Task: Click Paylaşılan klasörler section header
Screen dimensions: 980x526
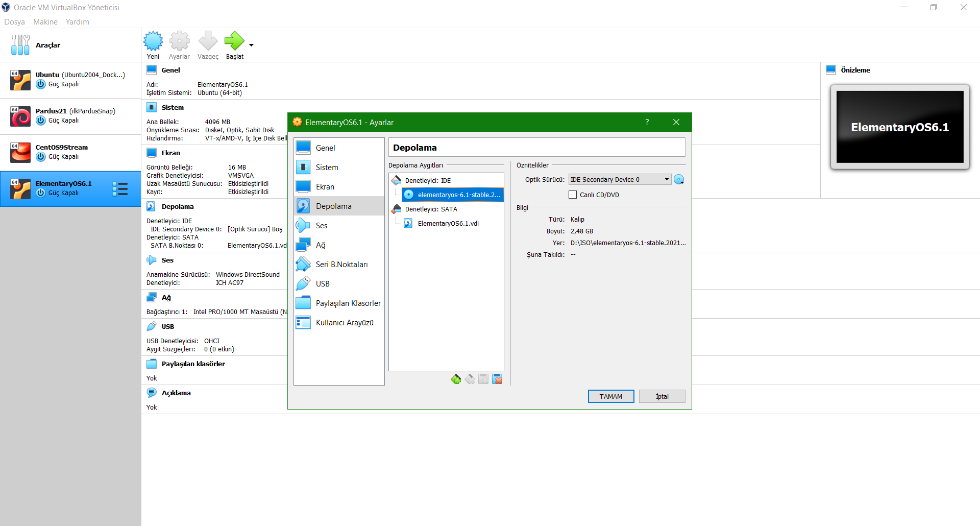Action: (193, 364)
